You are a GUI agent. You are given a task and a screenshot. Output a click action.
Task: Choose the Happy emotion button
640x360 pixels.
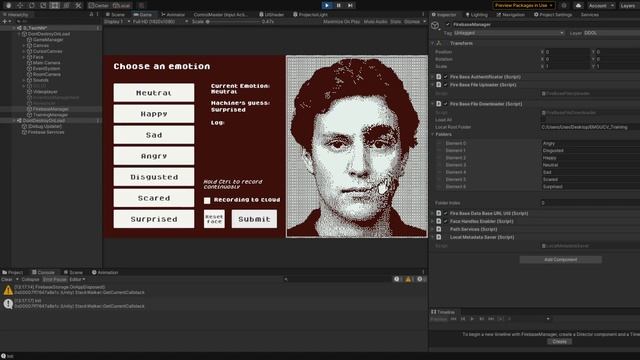[x=154, y=114]
